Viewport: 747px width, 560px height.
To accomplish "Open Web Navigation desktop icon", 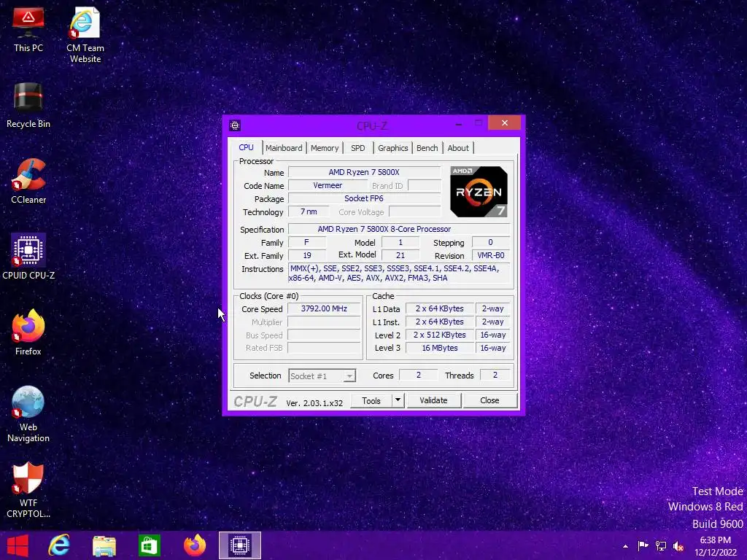I will tap(28, 413).
